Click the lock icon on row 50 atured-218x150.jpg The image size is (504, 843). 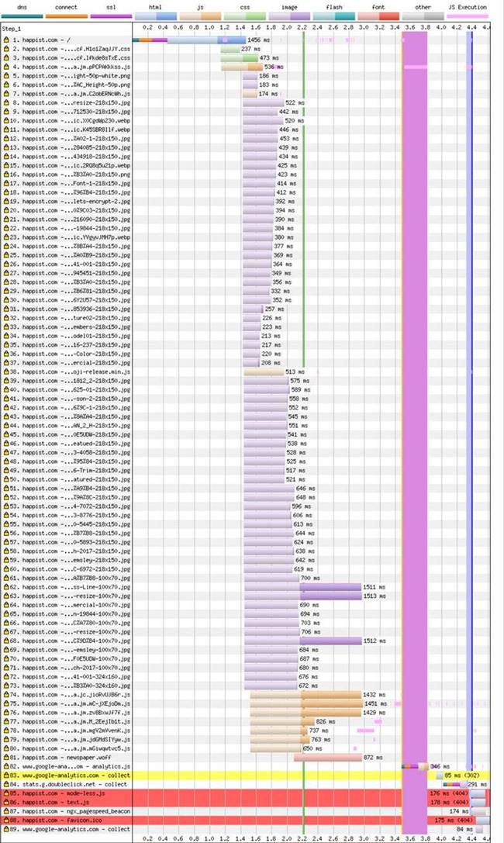6,479
